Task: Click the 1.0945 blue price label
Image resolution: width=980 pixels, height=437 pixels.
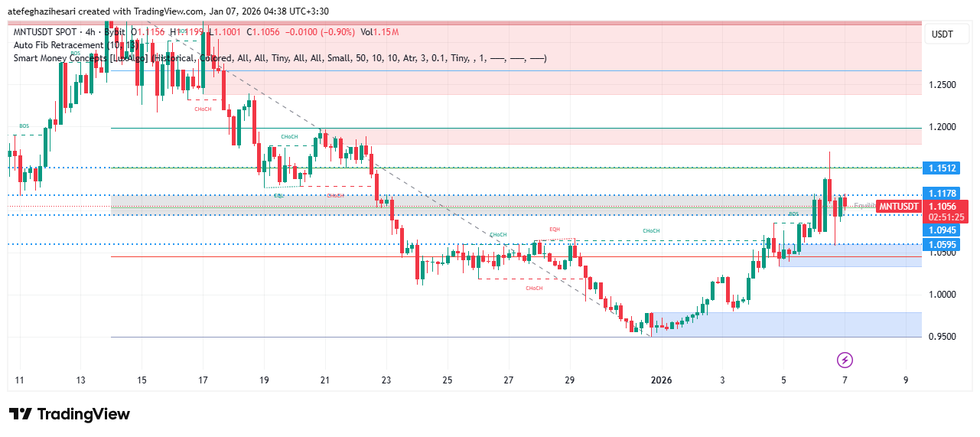Action: (943, 230)
